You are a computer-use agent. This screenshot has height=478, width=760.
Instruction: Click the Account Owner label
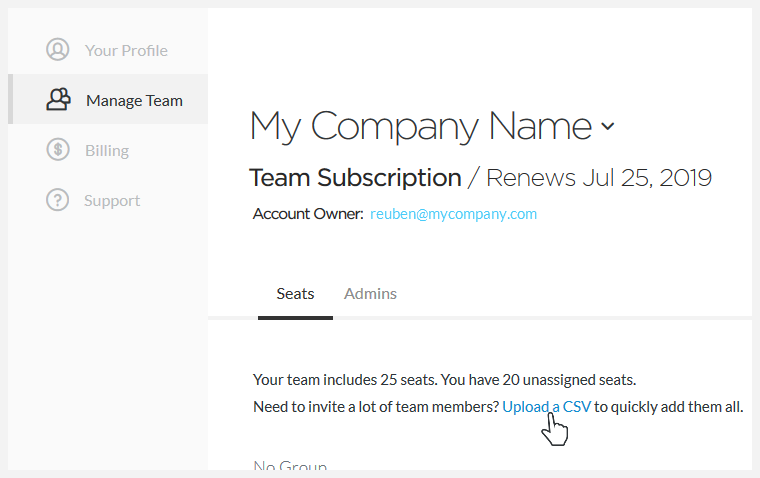308,214
